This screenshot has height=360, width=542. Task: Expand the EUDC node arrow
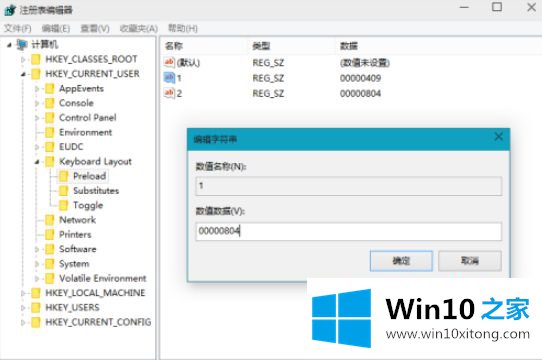[37, 147]
